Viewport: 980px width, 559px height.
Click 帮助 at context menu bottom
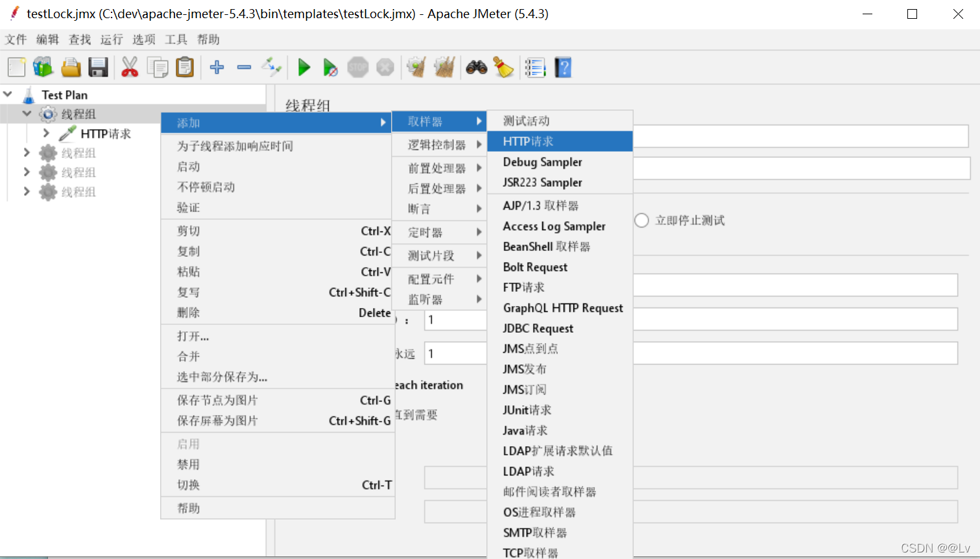[278, 508]
